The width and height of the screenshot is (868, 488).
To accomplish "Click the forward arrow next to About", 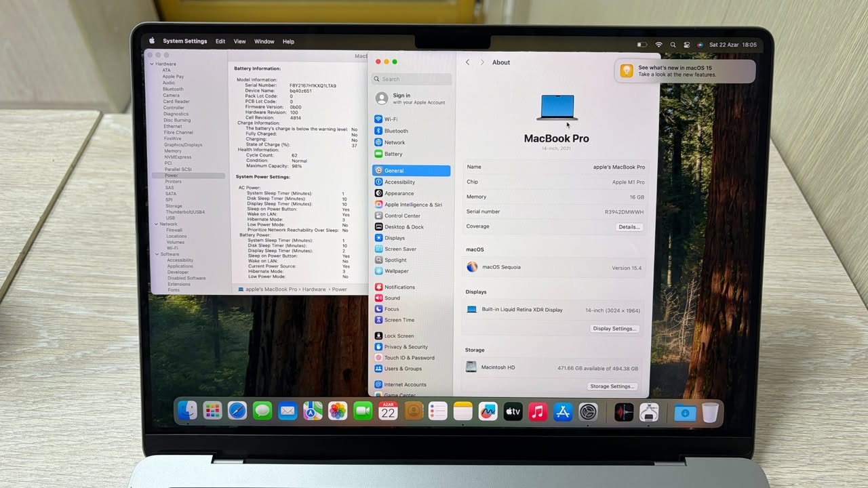I will [x=482, y=62].
